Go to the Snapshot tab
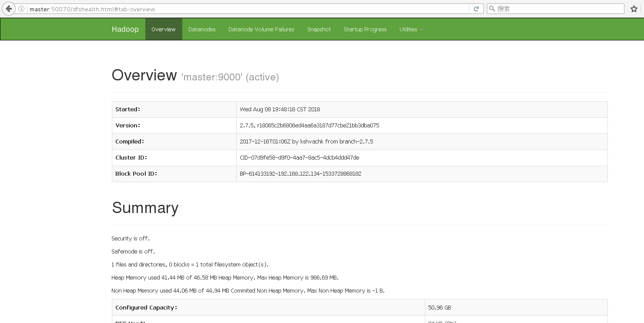This screenshot has width=644, height=323. pos(319,30)
